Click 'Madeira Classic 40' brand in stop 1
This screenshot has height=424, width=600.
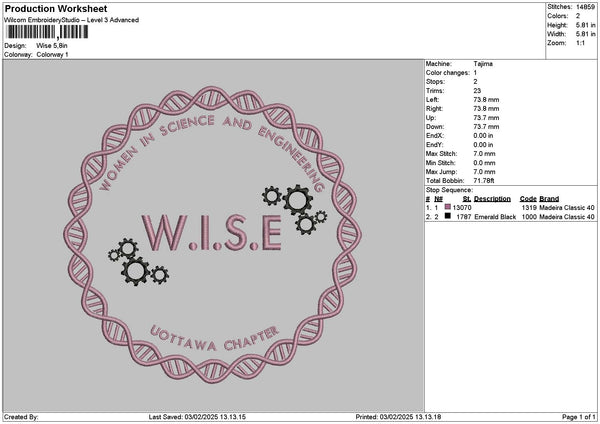pyautogui.click(x=567, y=208)
